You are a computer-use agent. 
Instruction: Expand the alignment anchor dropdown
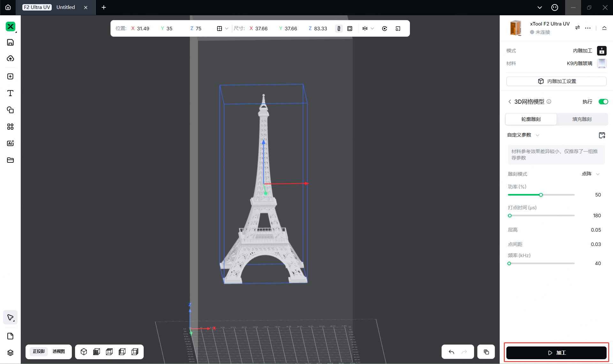[x=226, y=28]
